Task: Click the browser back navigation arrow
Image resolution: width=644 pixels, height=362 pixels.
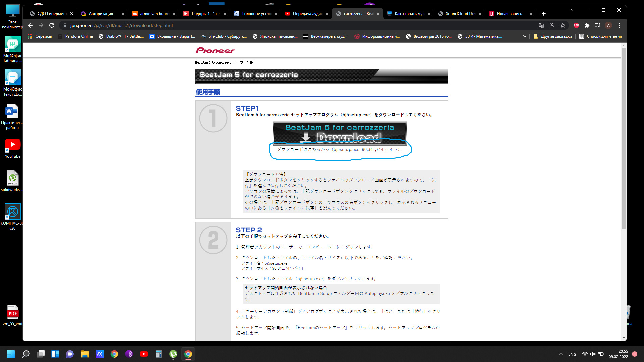Action: (31, 25)
